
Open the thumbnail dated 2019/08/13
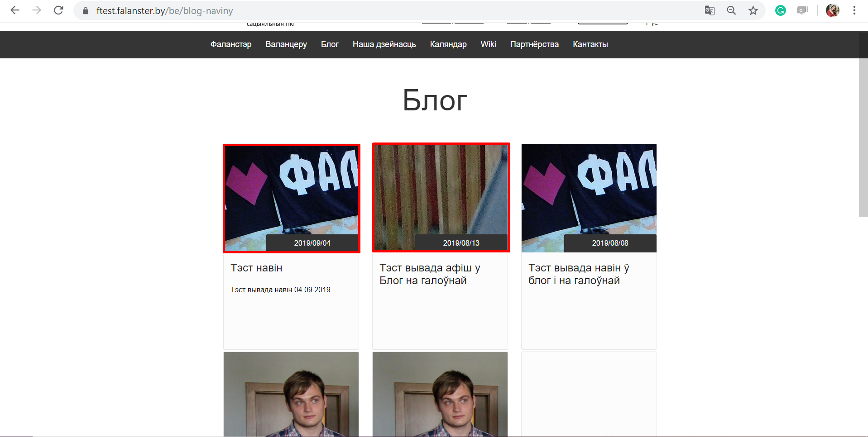441,197
